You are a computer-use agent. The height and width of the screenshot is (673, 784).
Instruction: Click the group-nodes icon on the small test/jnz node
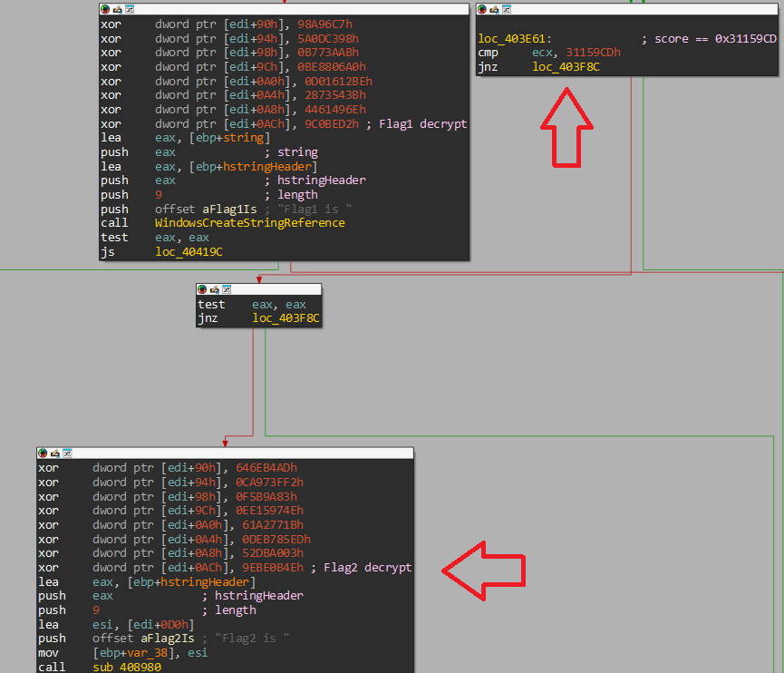tap(227, 289)
